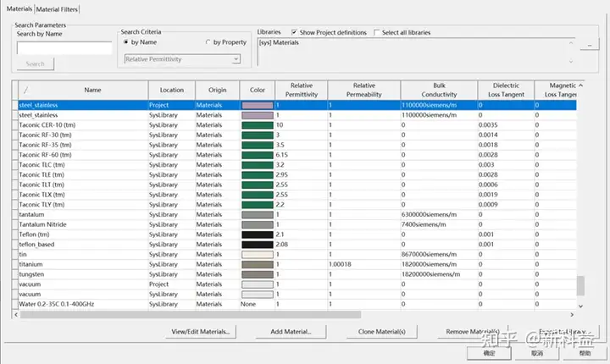Toggle Select all libraries checkbox
Viewport: 610px width, 364px height.
click(376, 32)
